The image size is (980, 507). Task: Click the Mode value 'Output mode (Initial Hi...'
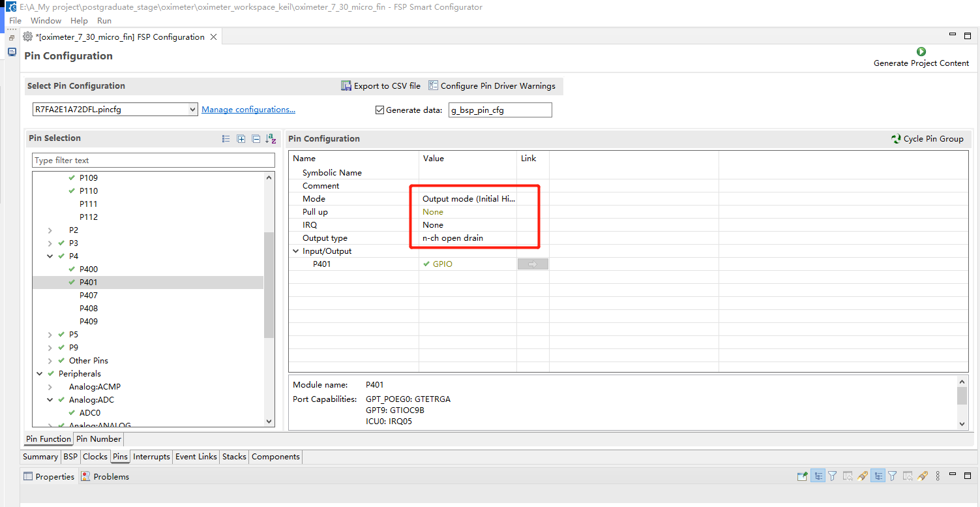tap(469, 199)
